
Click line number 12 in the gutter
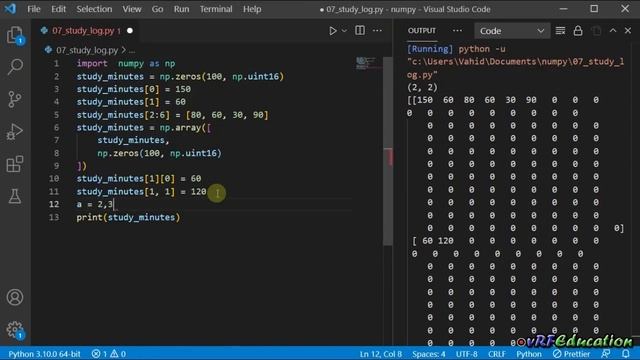point(54,204)
